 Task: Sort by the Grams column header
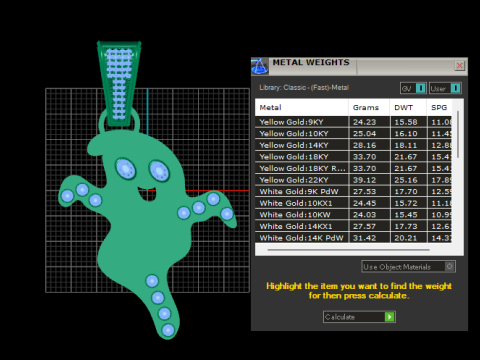coord(369,107)
